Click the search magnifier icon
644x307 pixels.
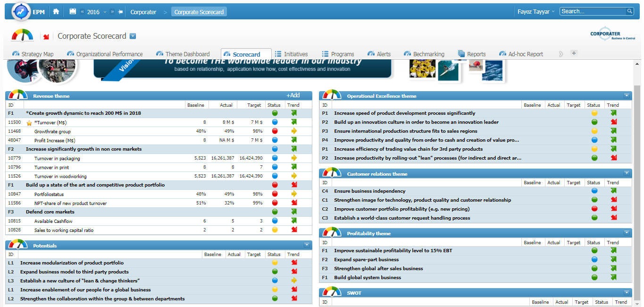629,11
